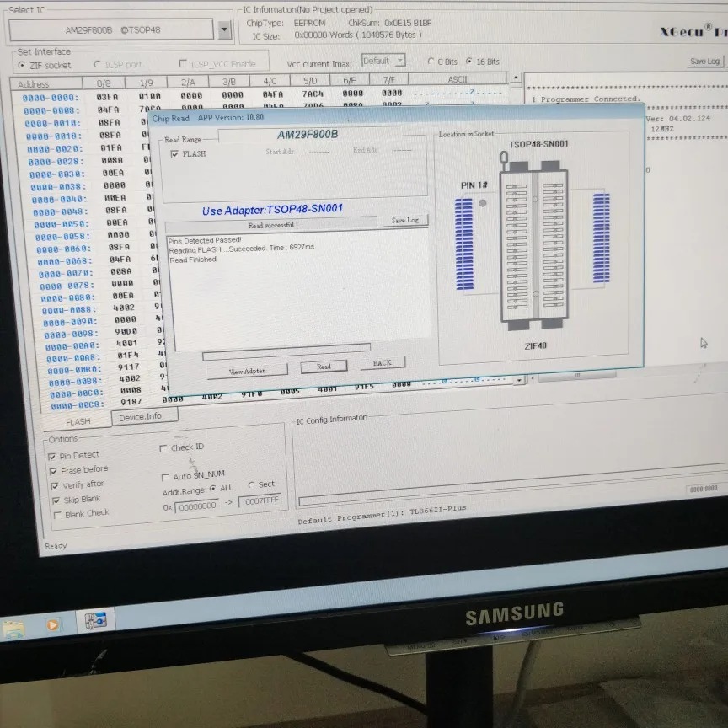Open Vcc current Imax Default dropdown

(383, 61)
